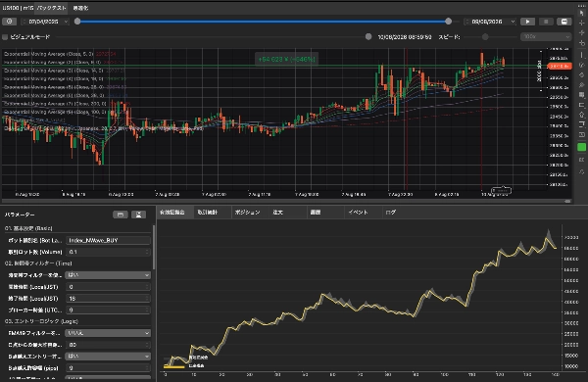This screenshot has height=382, width=588.
Task: Click the field showing 80 under Logic section
Action: pyautogui.click(x=108, y=345)
